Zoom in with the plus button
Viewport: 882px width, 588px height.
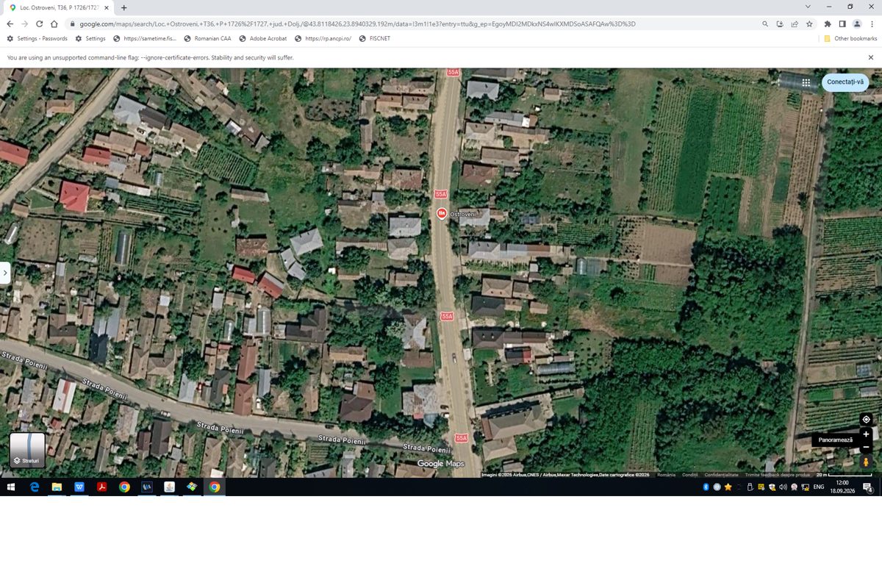tap(866, 434)
